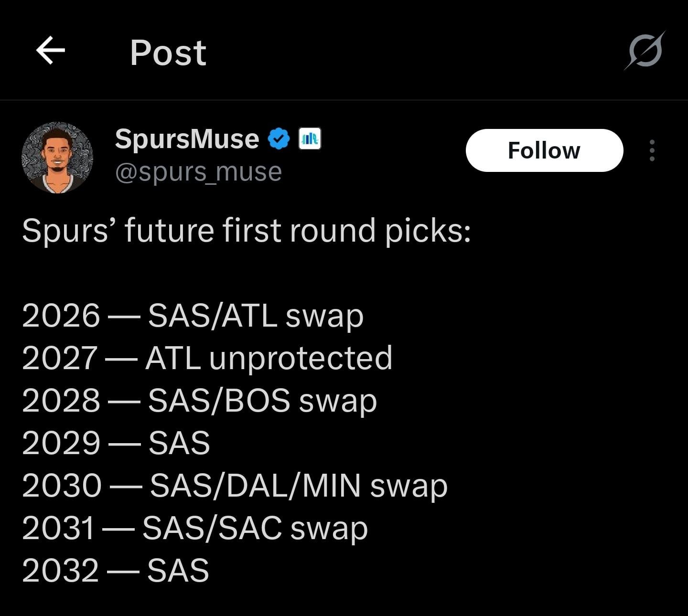Click the "2032 — SAS" line
The image size is (688, 616).
pyautogui.click(x=115, y=570)
